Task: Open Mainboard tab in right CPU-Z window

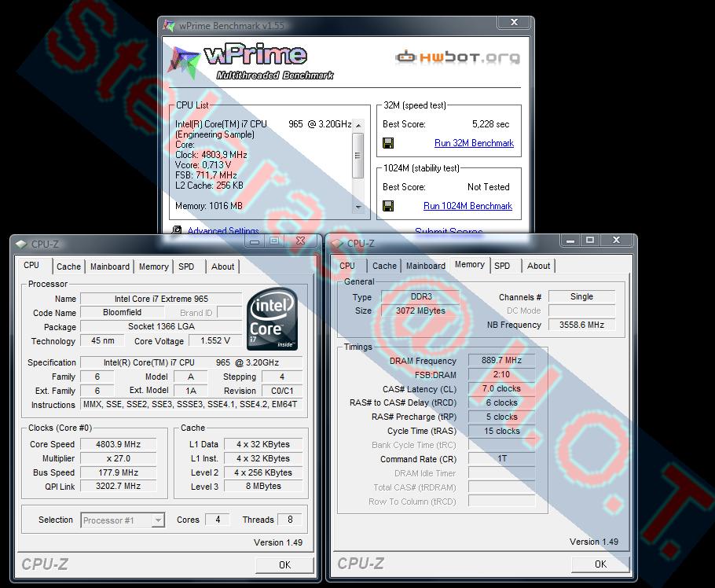Action: [x=426, y=266]
